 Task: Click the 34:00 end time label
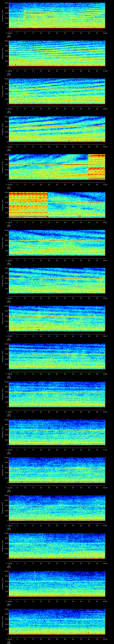(105, 184)
